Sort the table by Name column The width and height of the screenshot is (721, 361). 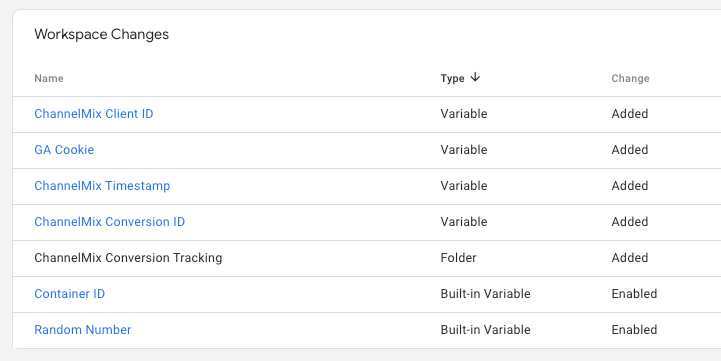coord(49,78)
